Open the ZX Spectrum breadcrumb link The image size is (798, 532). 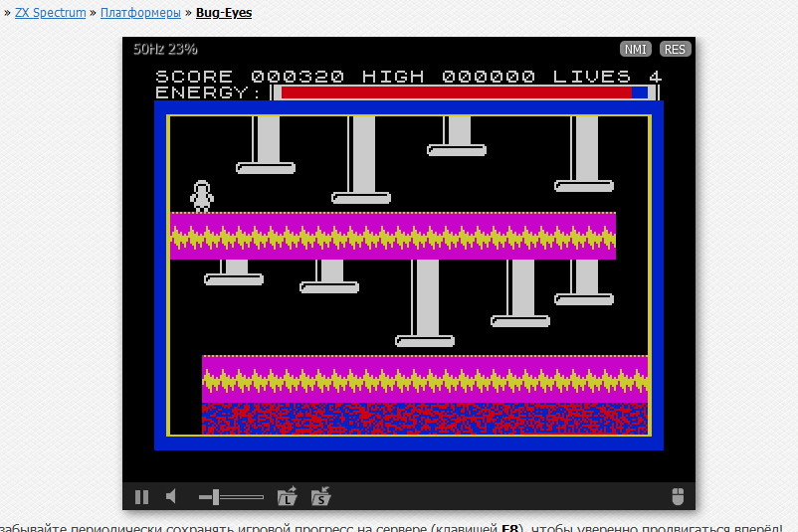tap(49, 13)
